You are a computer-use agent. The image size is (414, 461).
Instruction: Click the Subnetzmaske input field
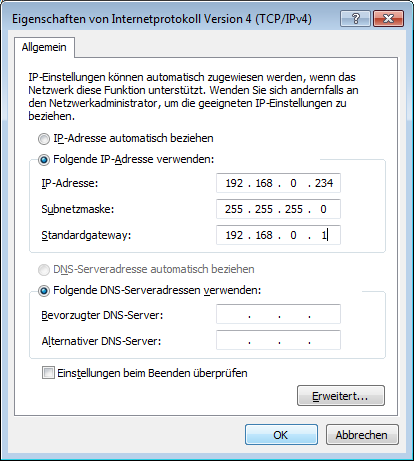(278, 209)
